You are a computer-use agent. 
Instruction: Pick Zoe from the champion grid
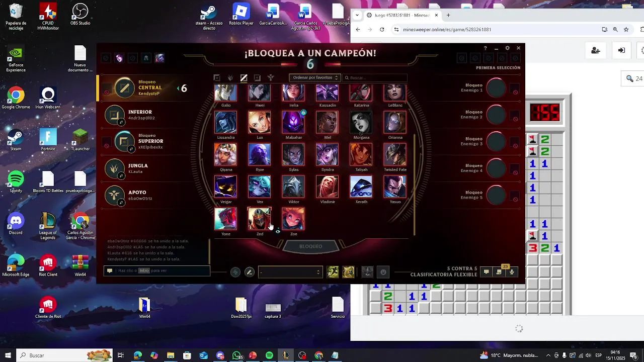point(293,219)
